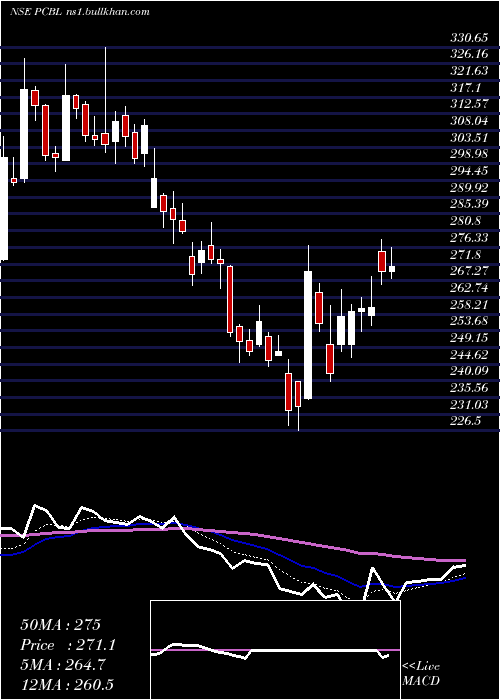Click the tall white candle rising from 231 to 267

click(308, 335)
